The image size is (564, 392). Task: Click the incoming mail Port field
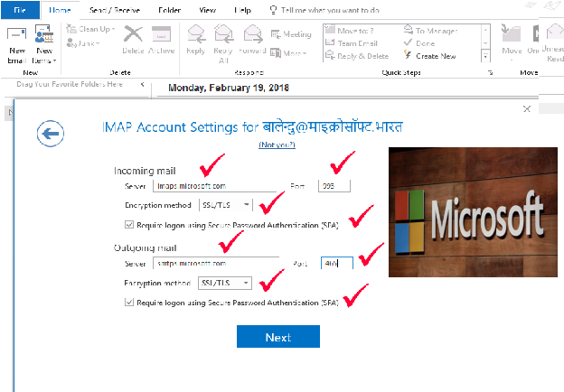click(x=334, y=186)
